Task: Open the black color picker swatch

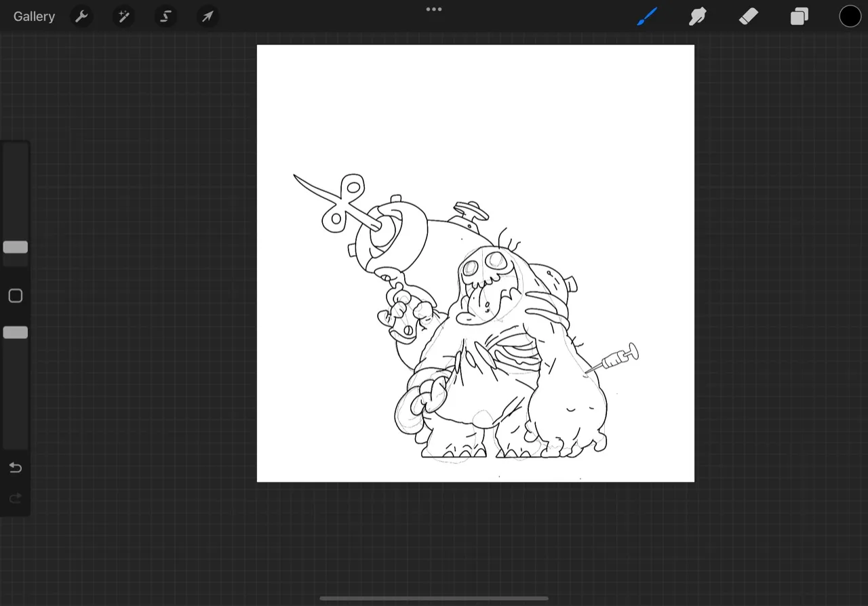Action: (x=850, y=16)
